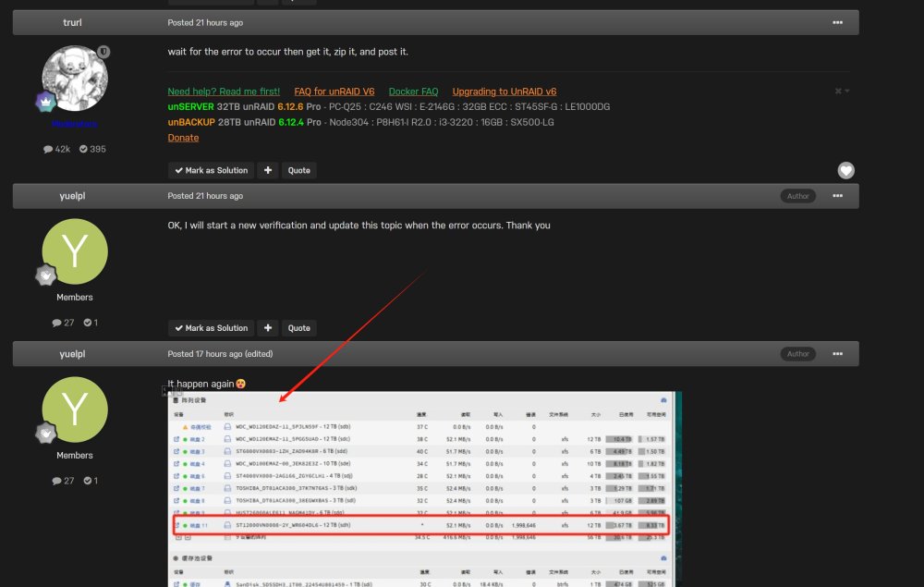Click 'Posted 17 hours ago (edited)' timestamp
The width and height of the screenshot is (924, 587).
click(220, 354)
